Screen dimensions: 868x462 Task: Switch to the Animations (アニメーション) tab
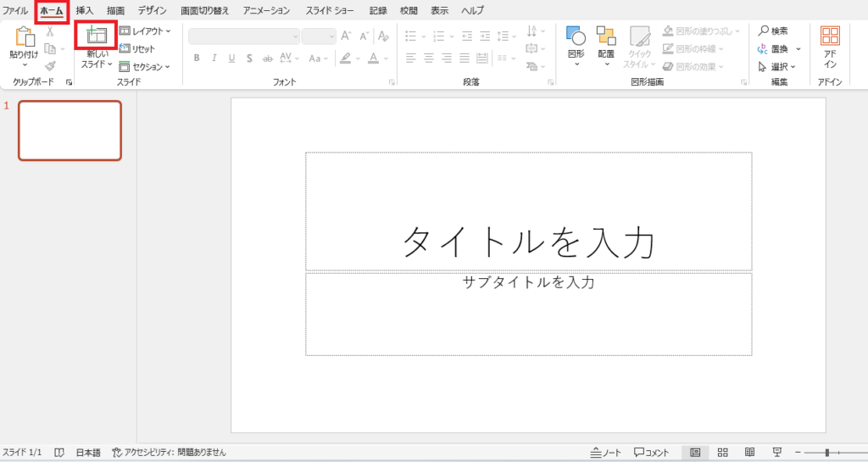[x=266, y=11]
